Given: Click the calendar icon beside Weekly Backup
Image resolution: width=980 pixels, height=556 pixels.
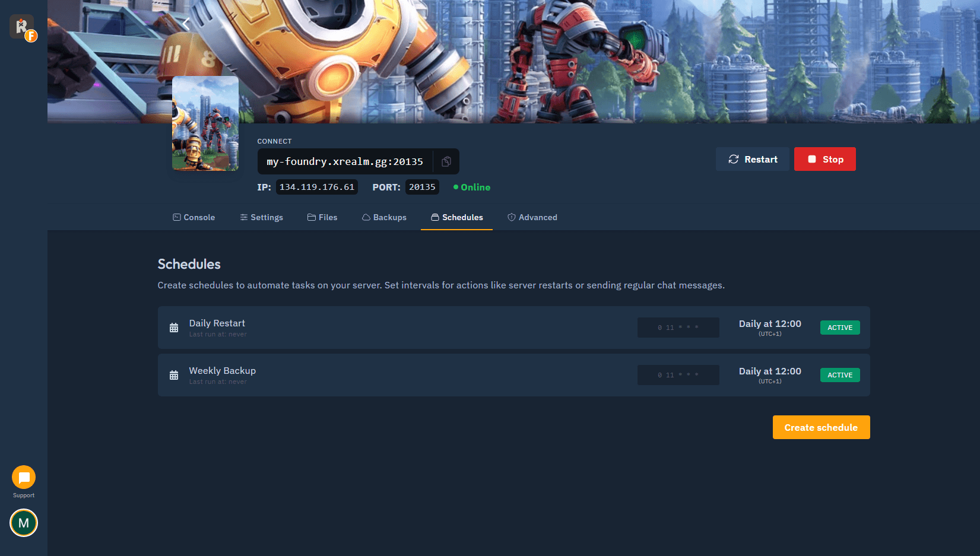Looking at the screenshot, I should click(x=174, y=374).
